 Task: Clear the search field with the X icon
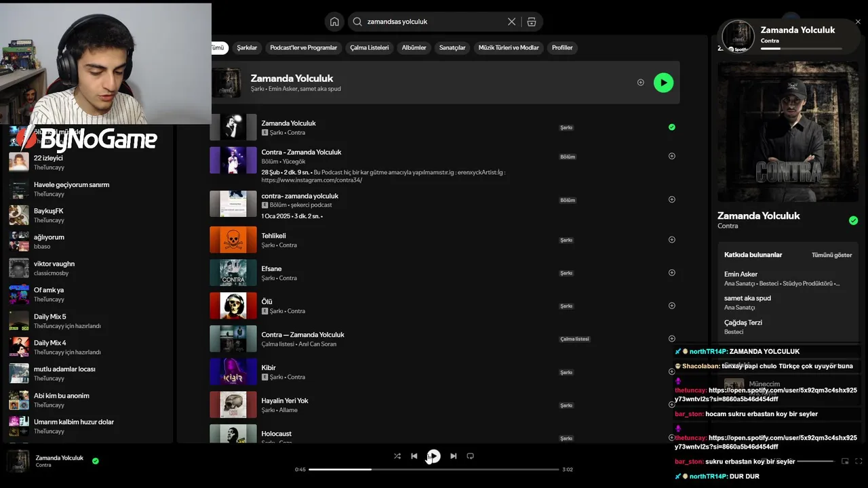pyautogui.click(x=512, y=22)
